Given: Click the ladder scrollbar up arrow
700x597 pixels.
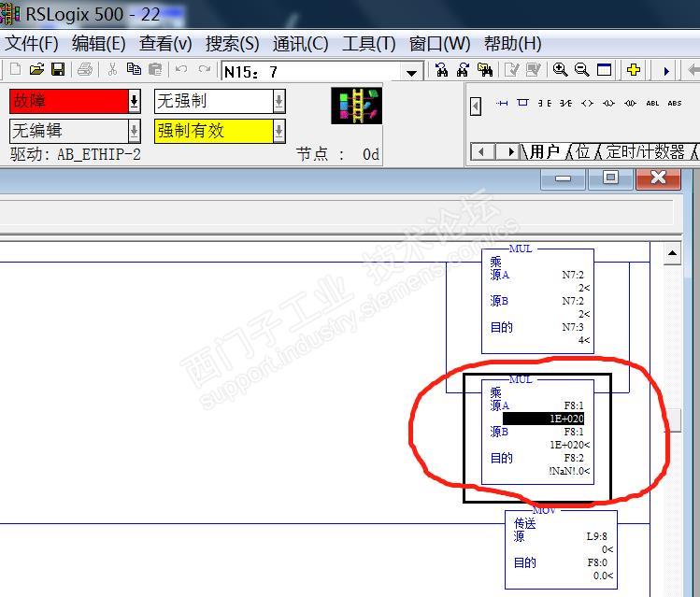Looking at the screenshot, I should click(x=672, y=253).
